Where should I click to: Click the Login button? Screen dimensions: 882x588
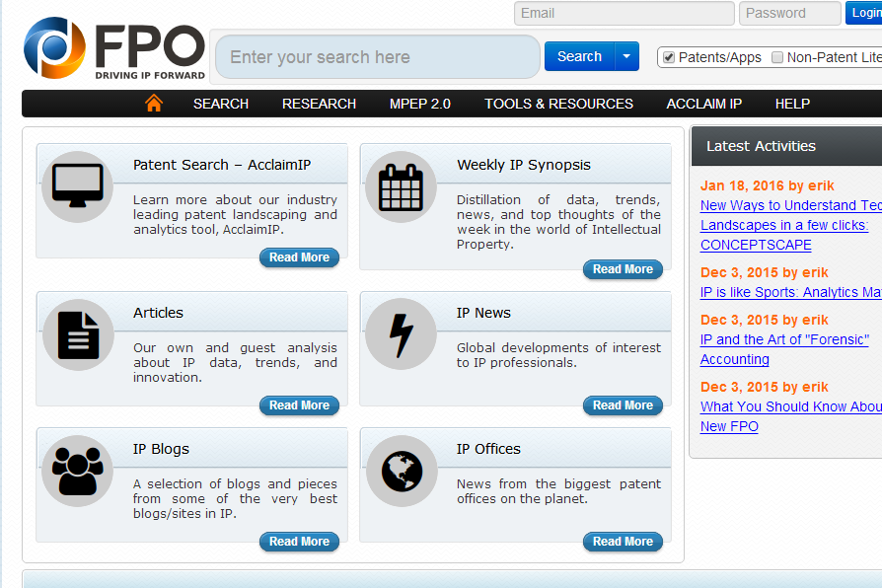point(864,13)
